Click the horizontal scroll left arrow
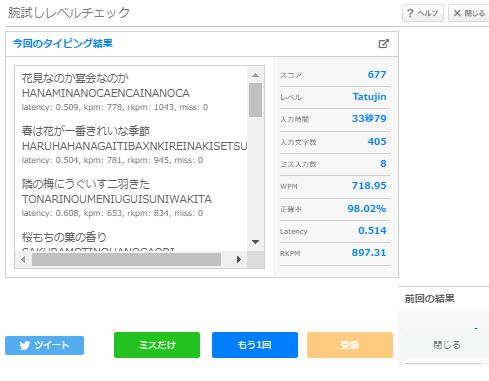The width and height of the screenshot is (489, 381). [23, 259]
